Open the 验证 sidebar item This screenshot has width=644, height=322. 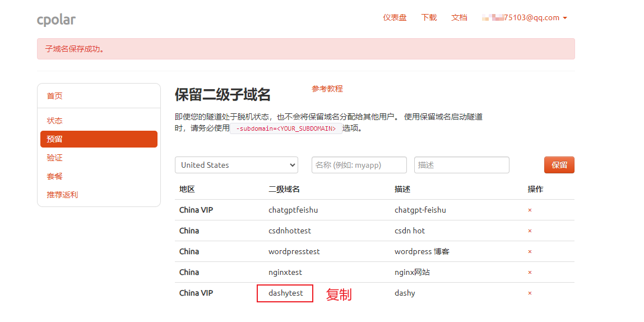click(54, 158)
